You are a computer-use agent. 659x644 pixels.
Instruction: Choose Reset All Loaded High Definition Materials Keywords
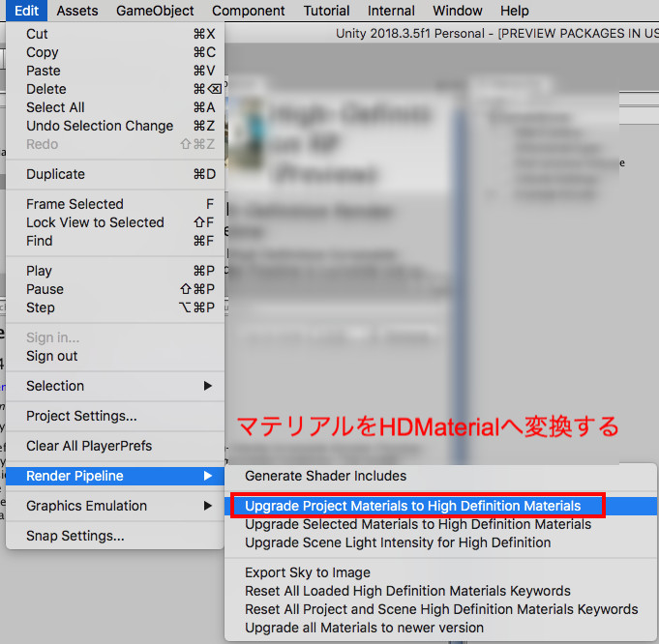click(440, 591)
